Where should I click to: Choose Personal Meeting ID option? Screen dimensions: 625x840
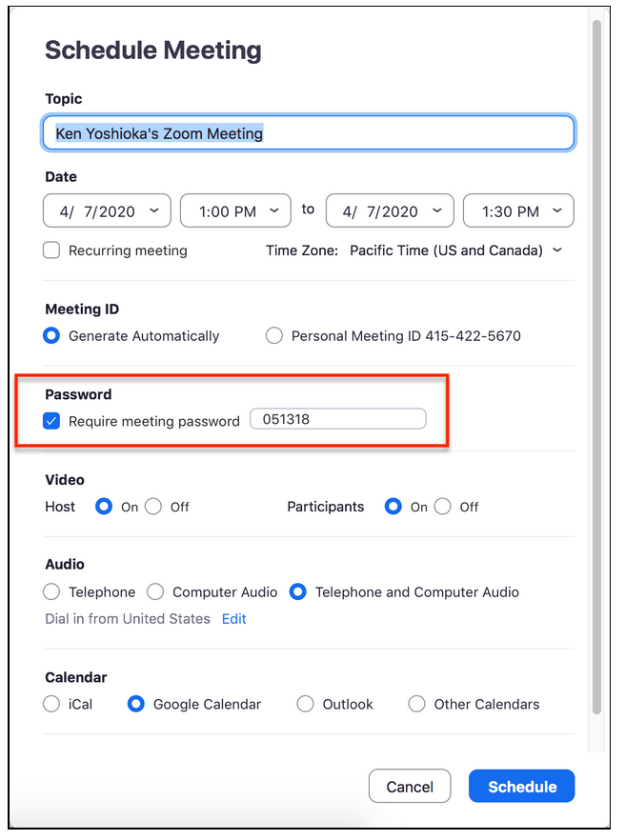pyautogui.click(x=274, y=336)
